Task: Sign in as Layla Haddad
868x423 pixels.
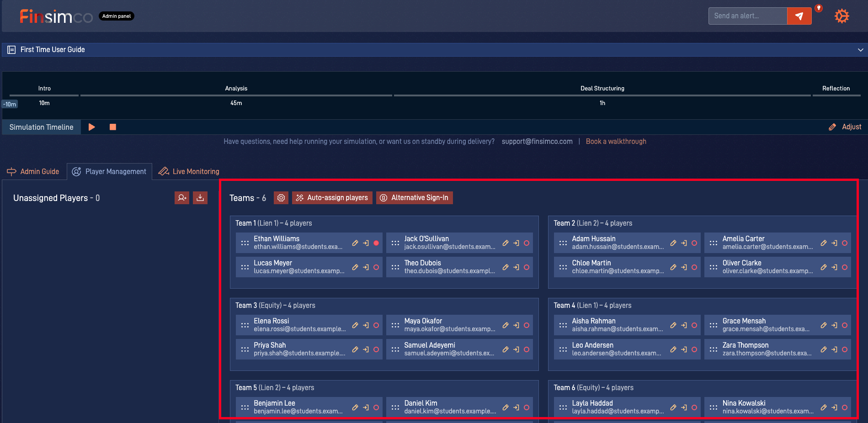Action: tap(684, 407)
